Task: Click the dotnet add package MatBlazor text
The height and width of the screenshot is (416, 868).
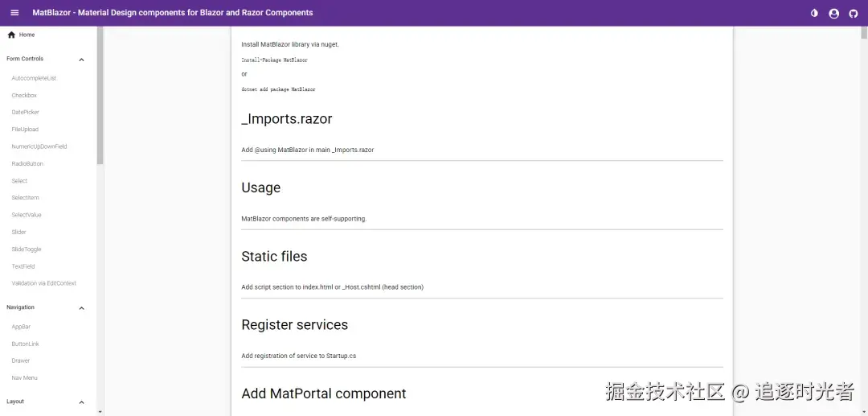Action: point(278,89)
